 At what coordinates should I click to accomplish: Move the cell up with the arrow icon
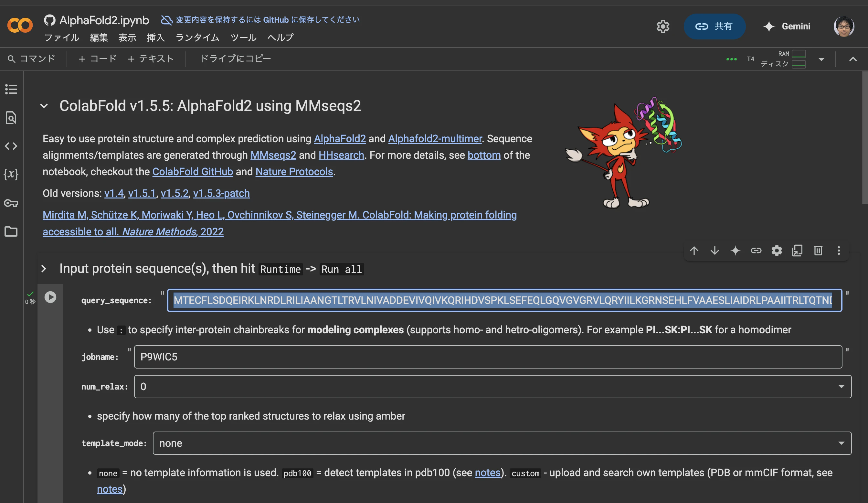694,251
